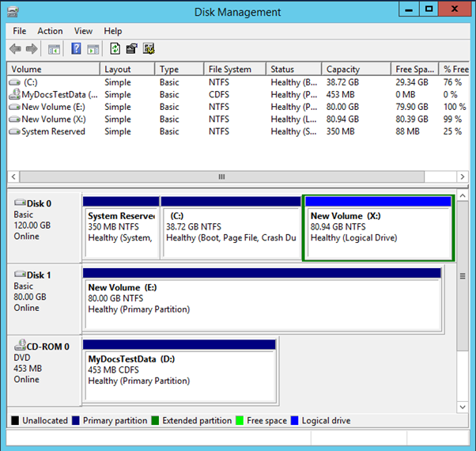476x451 pixels.
Task: Select the (C:) volume row
Action: tap(238, 82)
